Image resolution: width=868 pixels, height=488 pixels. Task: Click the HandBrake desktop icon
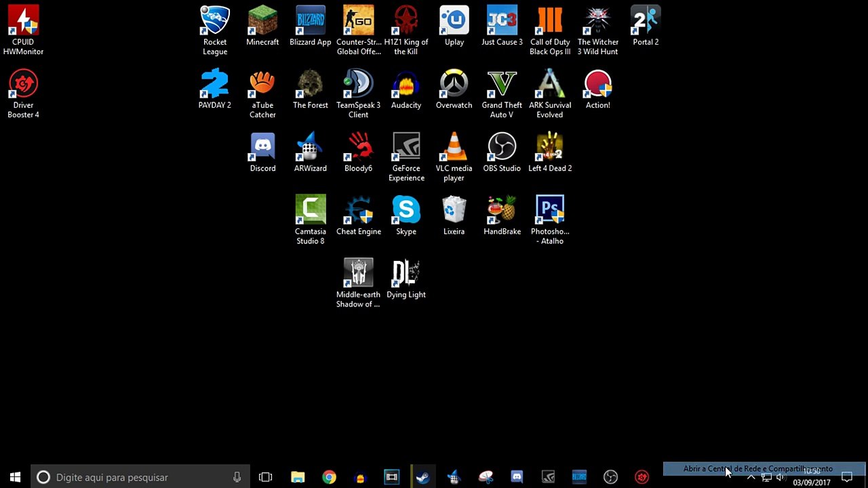pos(502,215)
